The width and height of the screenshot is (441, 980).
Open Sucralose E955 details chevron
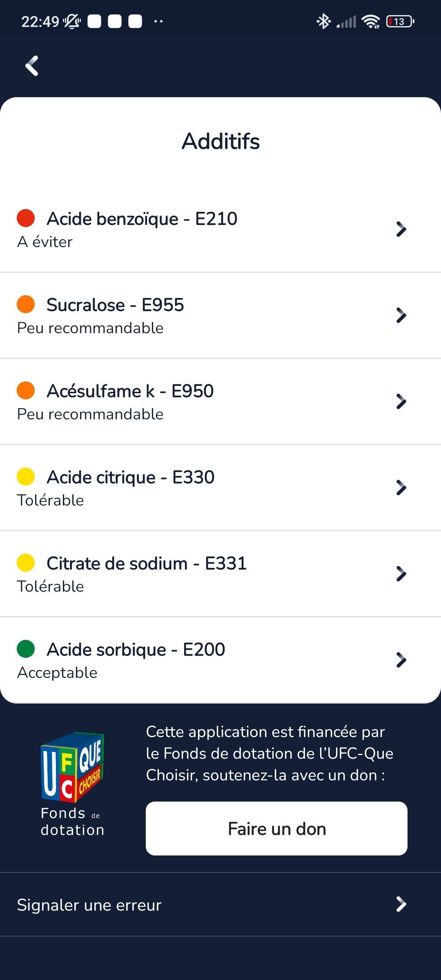pos(401,315)
